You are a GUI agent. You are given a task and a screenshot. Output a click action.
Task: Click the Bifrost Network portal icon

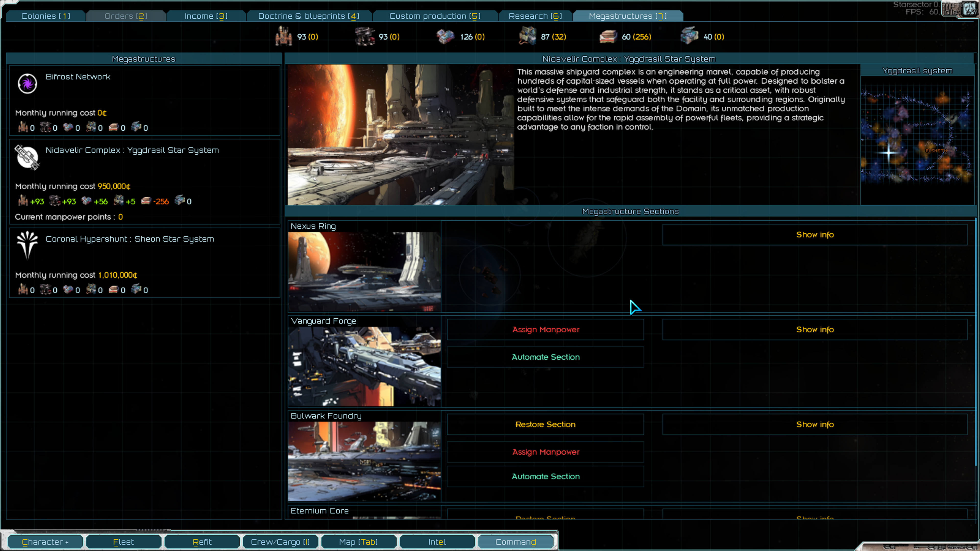(x=27, y=83)
